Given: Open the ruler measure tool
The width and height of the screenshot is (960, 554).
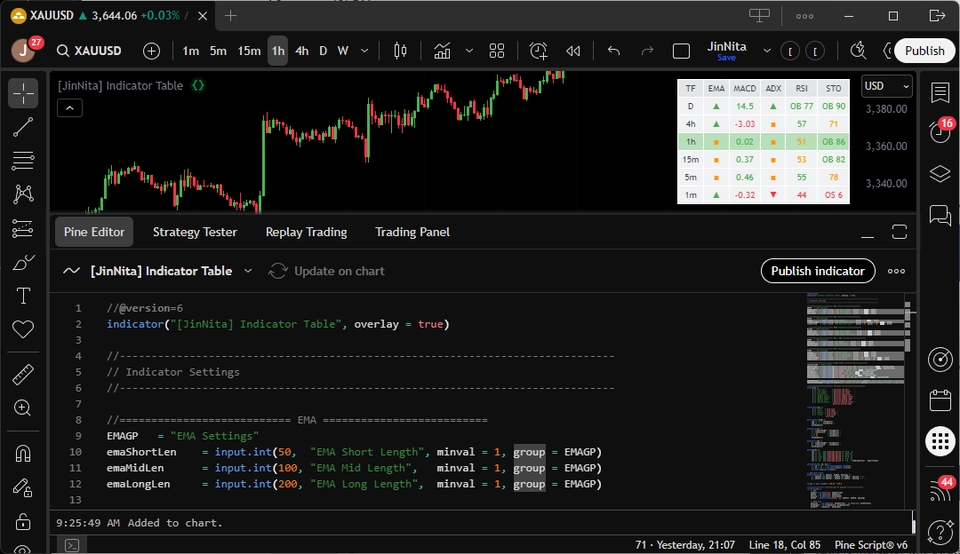Looking at the screenshot, I should (x=23, y=375).
